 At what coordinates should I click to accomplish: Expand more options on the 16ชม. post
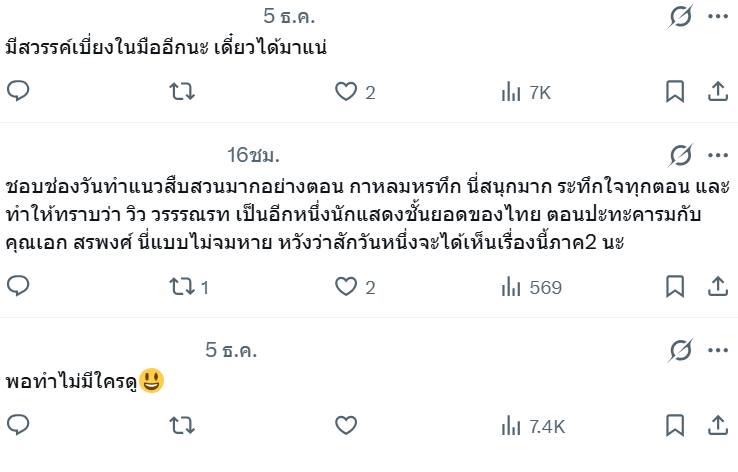click(717, 155)
